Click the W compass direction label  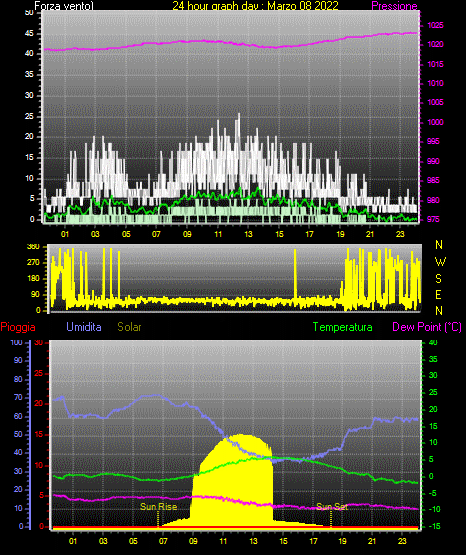pos(440,262)
